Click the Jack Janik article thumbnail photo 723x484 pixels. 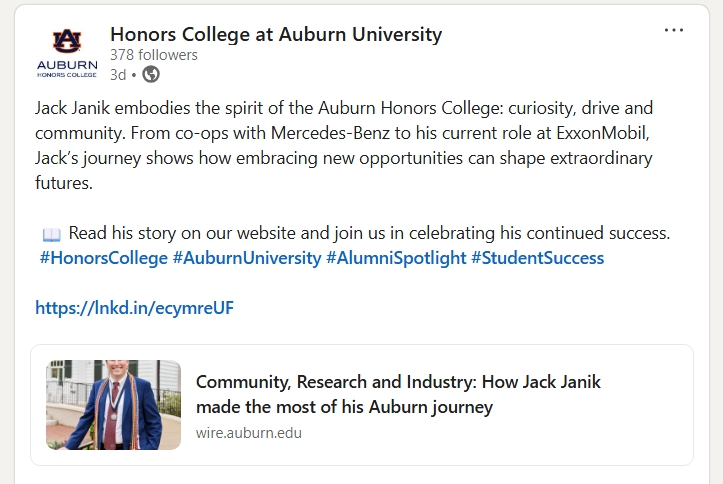pyautogui.click(x=113, y=405)
